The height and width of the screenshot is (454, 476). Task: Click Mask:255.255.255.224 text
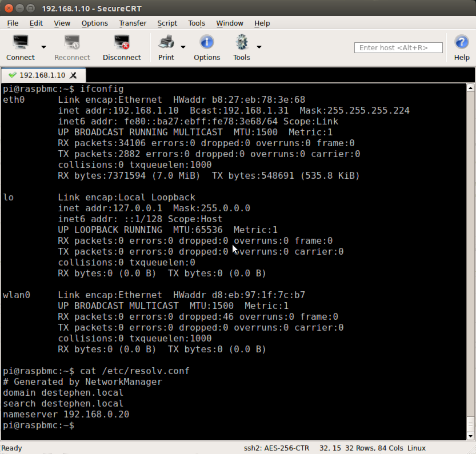[x=354, y=111]
